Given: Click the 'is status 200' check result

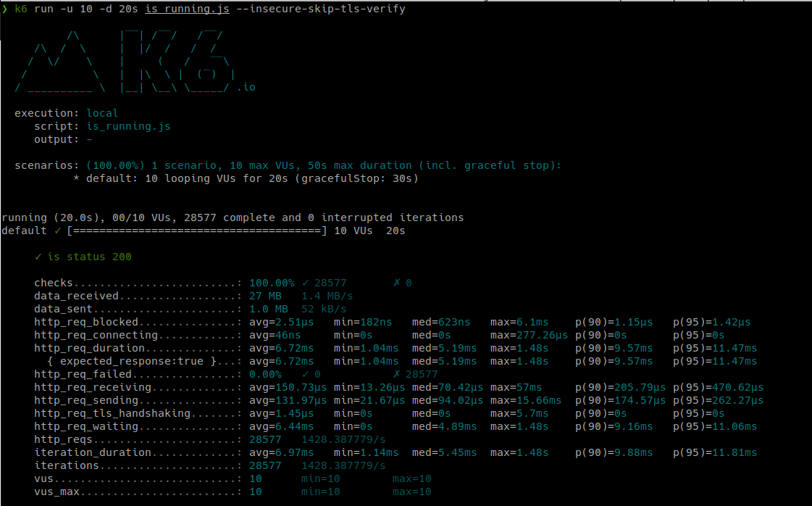Looking at the screenshot, I should [x=83, y=257].
